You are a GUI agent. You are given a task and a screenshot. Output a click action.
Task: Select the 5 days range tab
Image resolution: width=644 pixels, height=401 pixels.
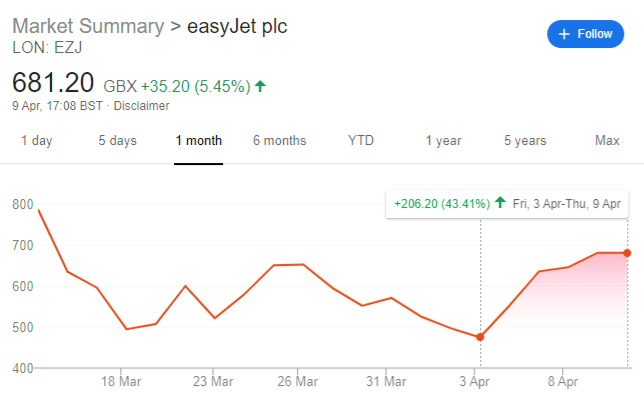tap(117, 141)
